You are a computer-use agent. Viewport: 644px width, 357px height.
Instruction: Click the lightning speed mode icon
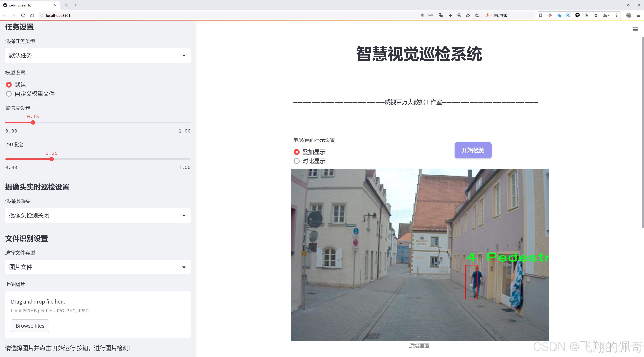click(x=450, y=15)
